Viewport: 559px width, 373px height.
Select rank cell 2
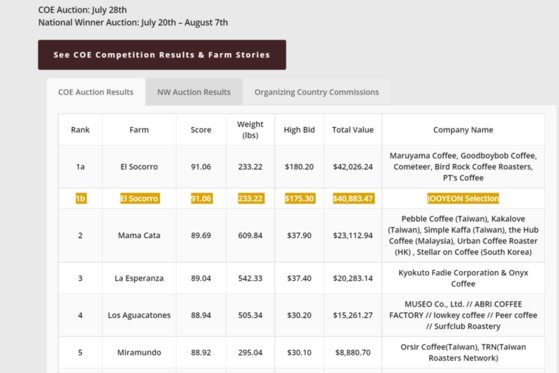click(x=80, y=235)
